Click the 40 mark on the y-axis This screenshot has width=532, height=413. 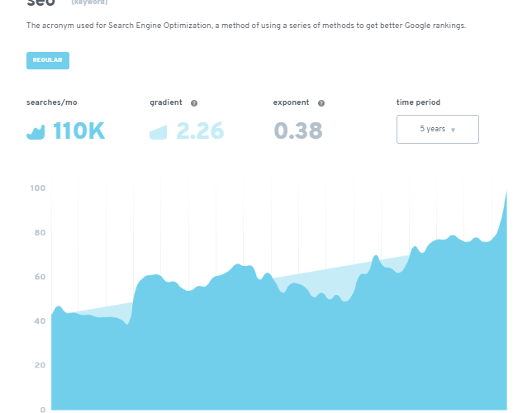click(x=39, y=321)
